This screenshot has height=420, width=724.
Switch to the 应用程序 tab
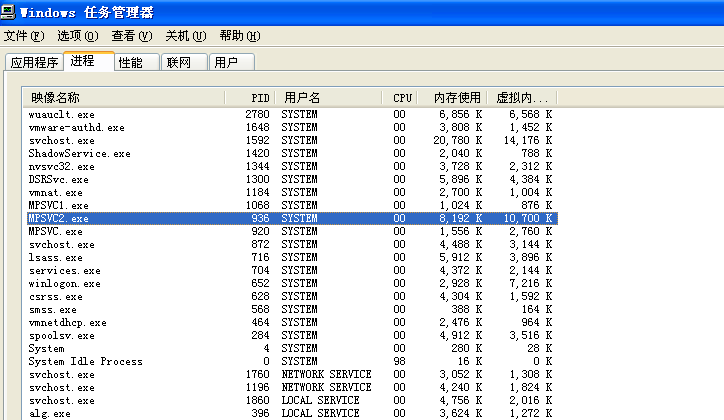click(x=33, y=63)
